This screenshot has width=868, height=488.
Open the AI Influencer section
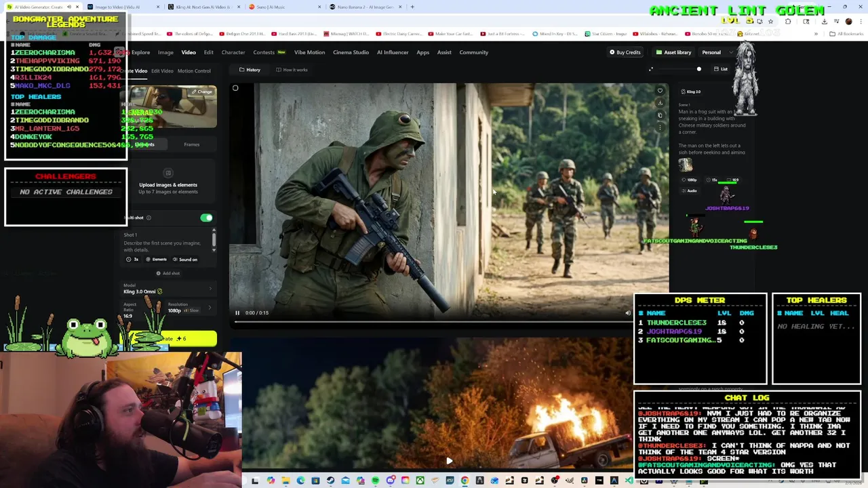393,52
